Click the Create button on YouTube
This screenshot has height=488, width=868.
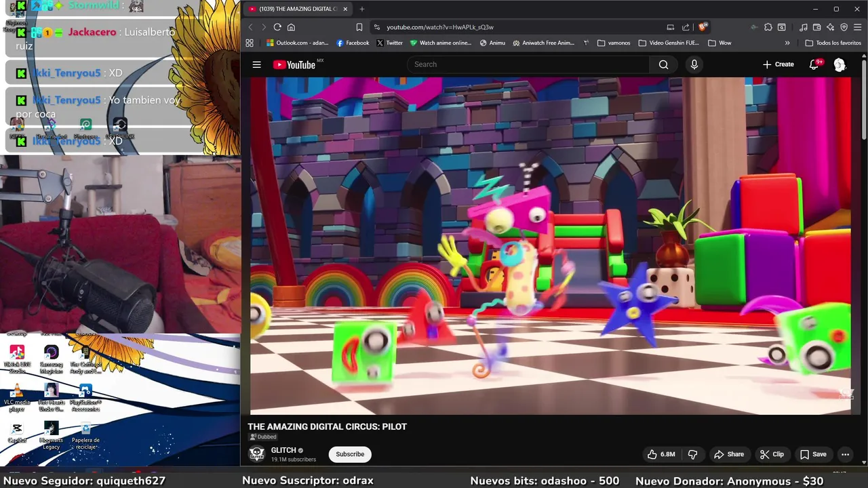[x=778, y=64]
